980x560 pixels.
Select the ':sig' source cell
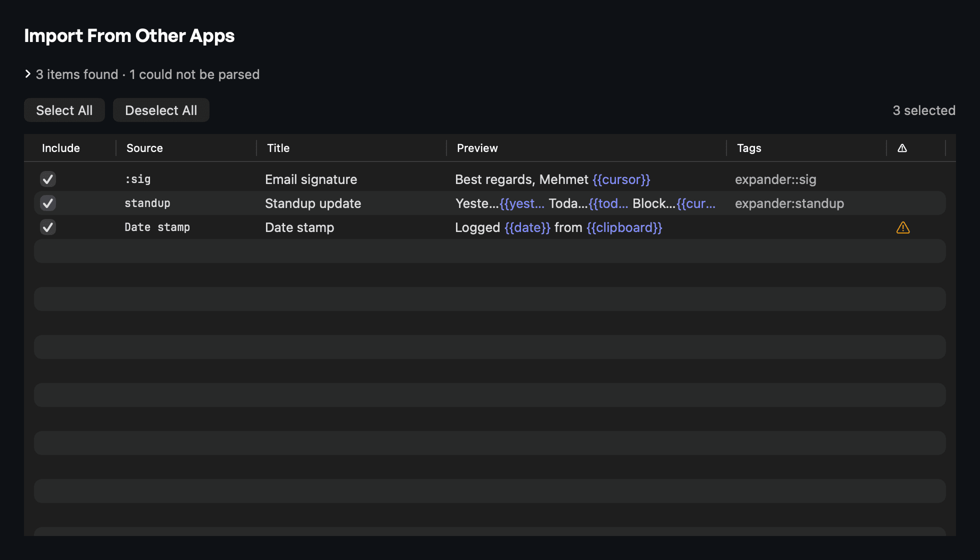[137, 179]
